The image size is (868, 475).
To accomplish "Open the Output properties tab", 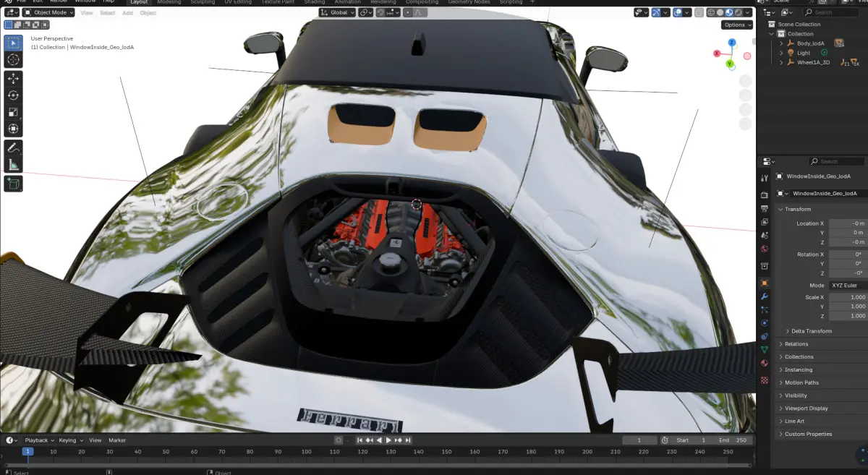I will tap(765, 208).
